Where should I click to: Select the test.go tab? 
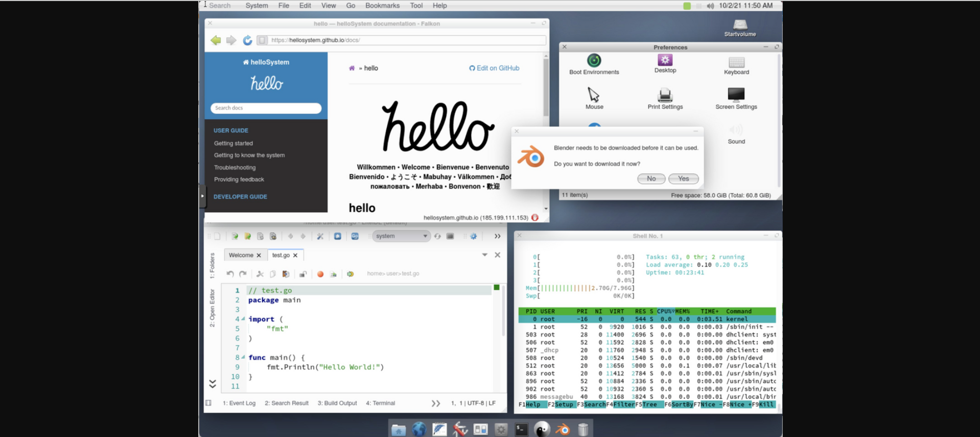click(285, 255)
